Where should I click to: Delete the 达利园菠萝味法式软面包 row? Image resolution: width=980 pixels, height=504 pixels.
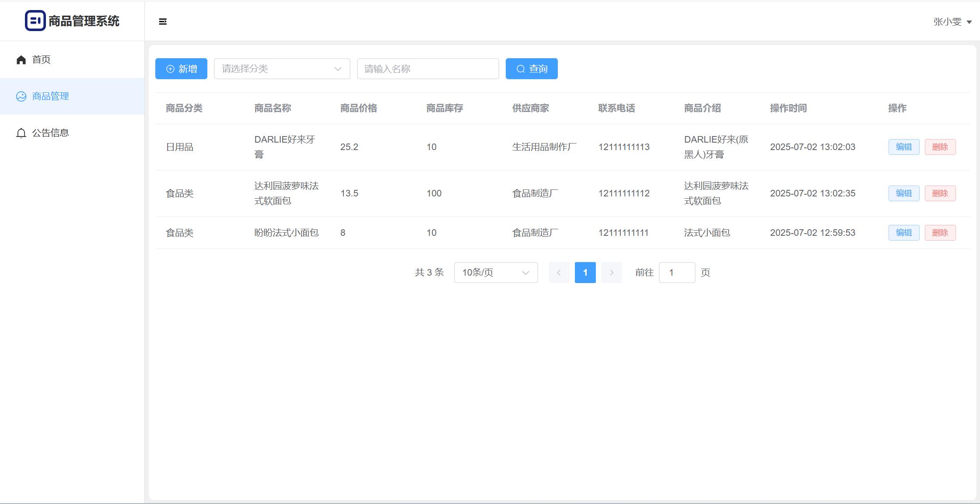click(x=940, y=193)
